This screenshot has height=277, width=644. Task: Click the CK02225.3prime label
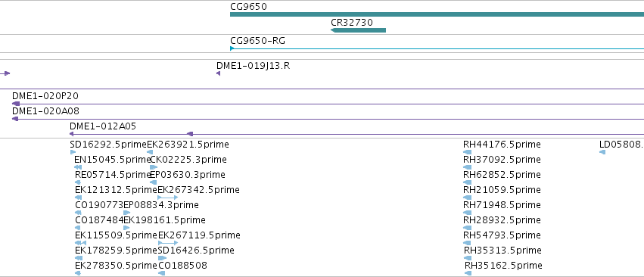click(x=188, y=160)
